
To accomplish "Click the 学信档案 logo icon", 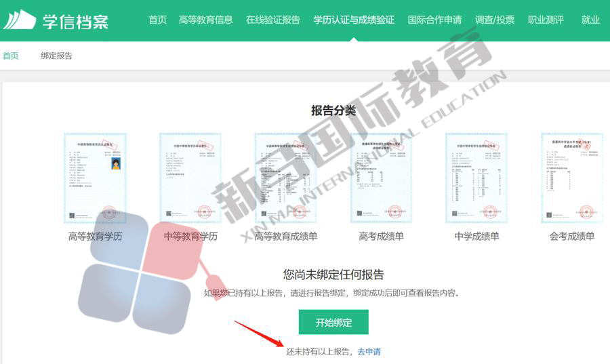I will [x=20, y=20].
